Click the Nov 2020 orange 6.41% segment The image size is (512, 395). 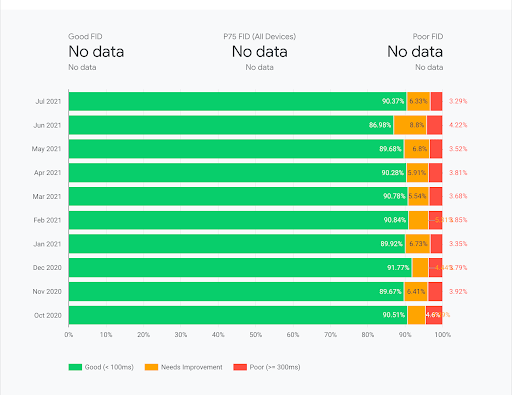click(x=416, y=291)
